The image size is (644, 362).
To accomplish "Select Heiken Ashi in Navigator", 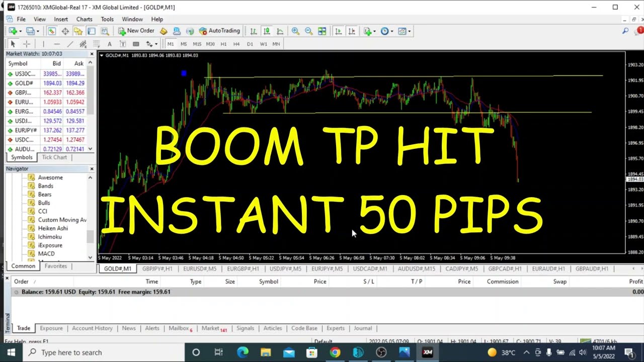I will pyautogui.click(x=53, y=228).
